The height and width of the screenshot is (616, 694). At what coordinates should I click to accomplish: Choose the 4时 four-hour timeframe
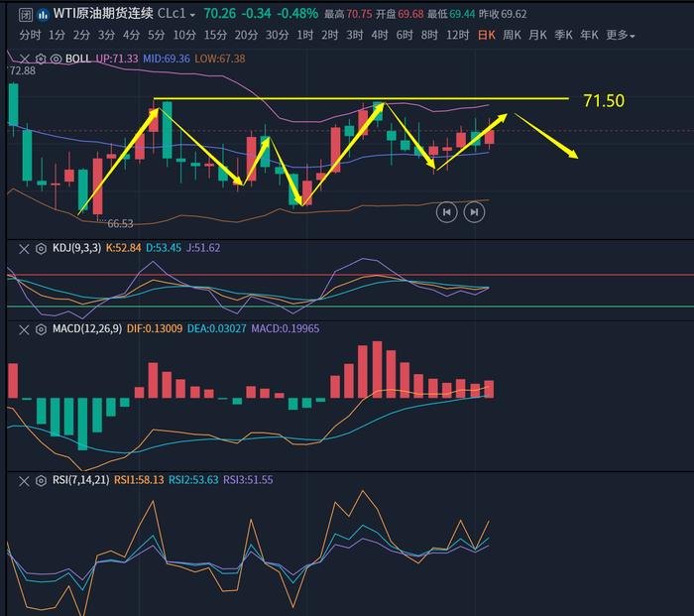pos(379,35)
